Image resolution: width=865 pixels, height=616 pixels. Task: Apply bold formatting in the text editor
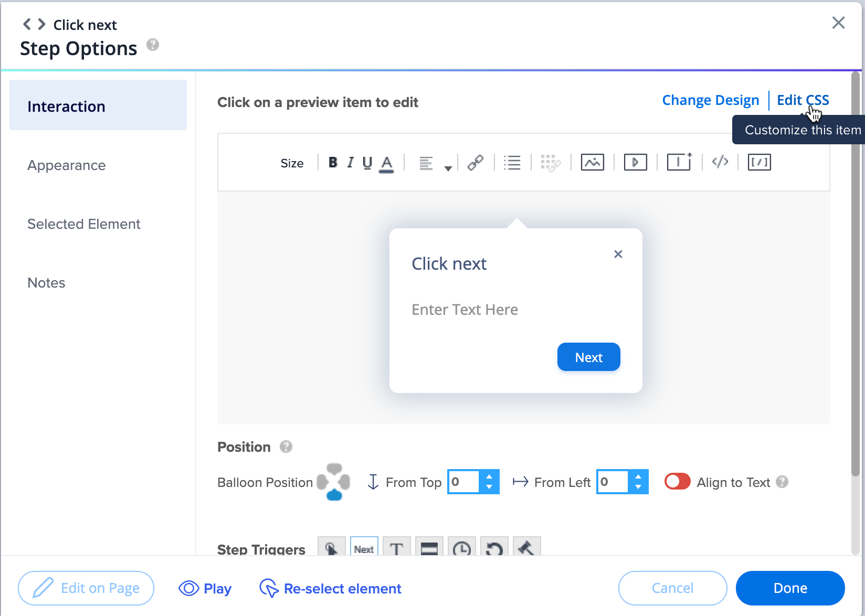[333, 163]
